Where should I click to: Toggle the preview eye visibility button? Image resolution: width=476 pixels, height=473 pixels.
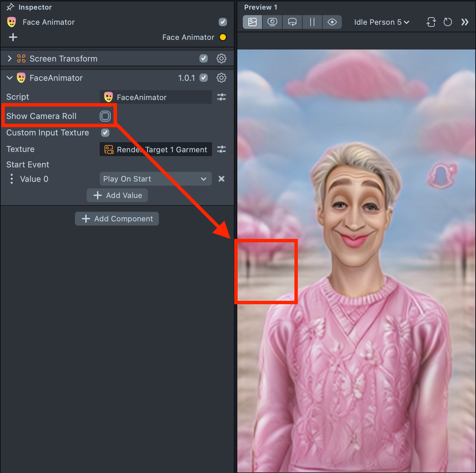click(332, 22)
